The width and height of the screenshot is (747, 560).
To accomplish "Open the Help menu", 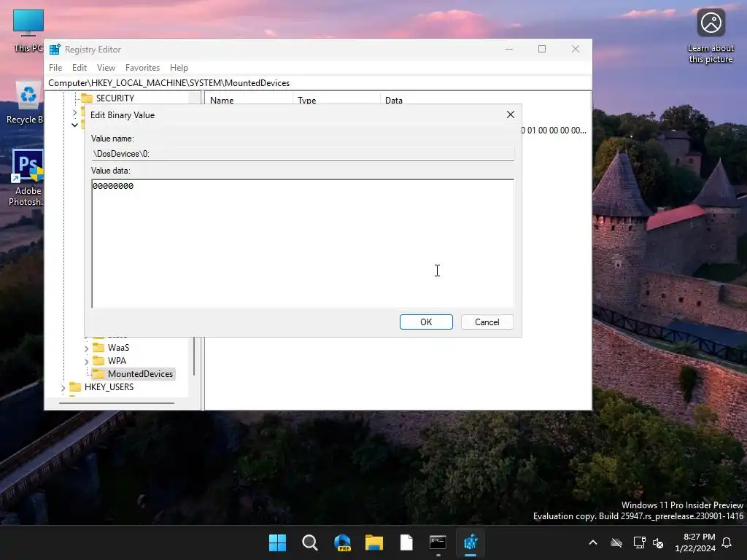I will click(x=179, y=68).
